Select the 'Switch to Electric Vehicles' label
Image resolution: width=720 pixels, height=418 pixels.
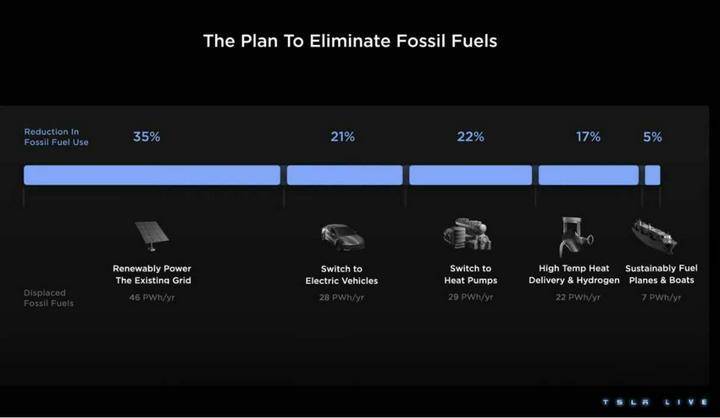click(x=342, y=275)
